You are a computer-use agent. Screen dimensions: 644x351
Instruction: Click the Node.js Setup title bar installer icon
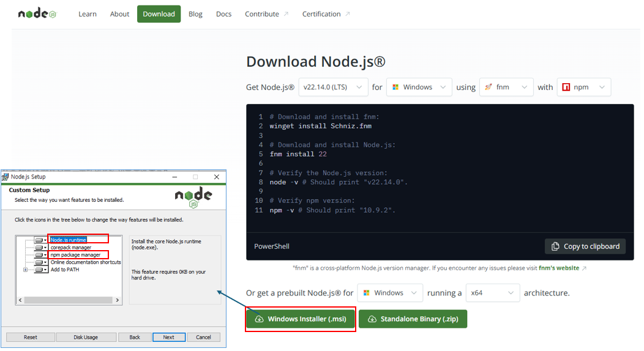pyautogui.click(x=6, y=177)
